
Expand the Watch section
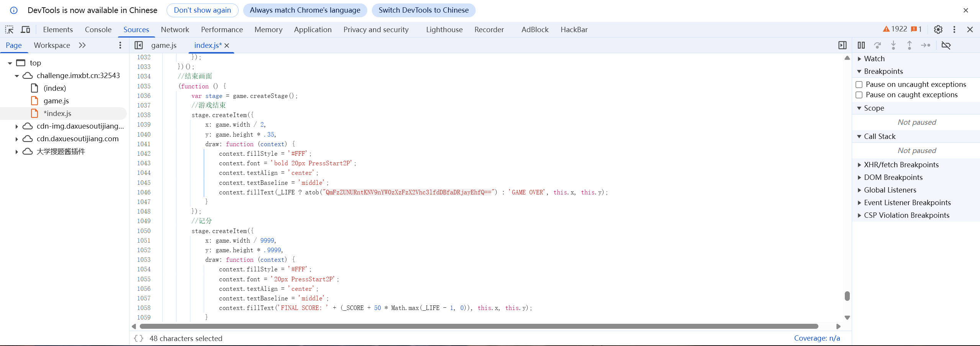coord(859,59)
